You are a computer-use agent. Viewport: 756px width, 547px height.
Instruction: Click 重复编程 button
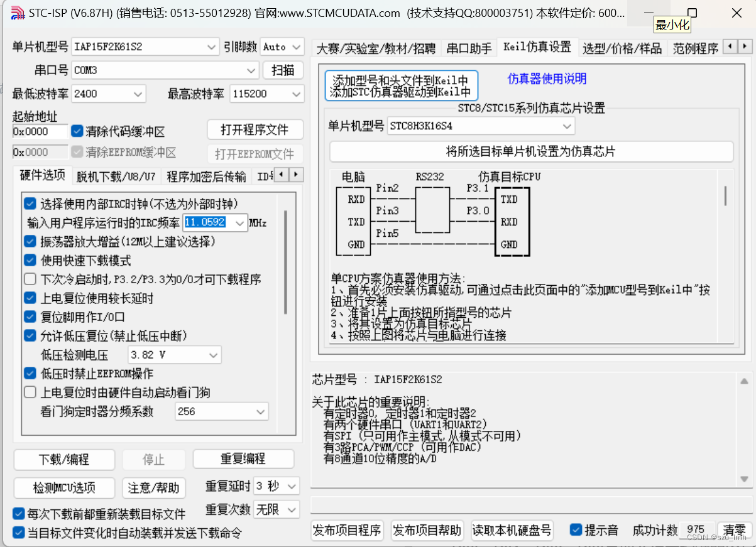coord(243,459)
